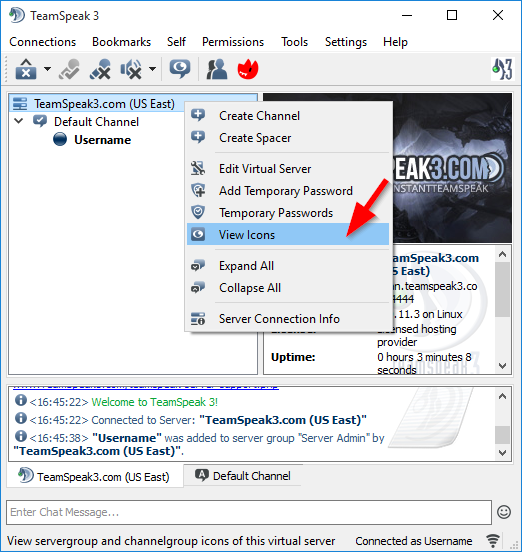Click the server banner image
This screenshot has width=522, height=552.
(452, 168)
